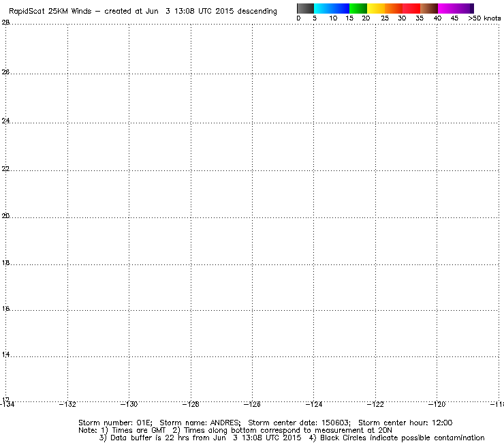Click the -130 longitude axis label
Screen dimensions: 504x443
click(129, 404)
